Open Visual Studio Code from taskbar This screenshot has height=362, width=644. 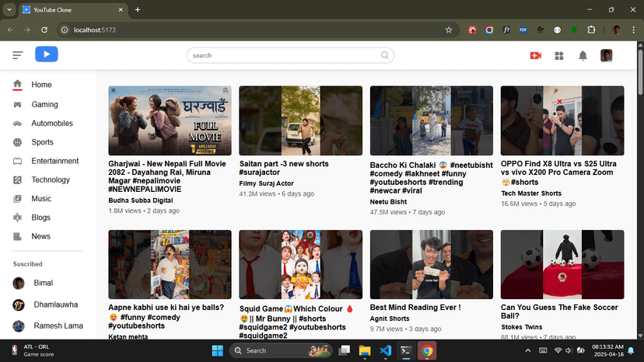385,351
